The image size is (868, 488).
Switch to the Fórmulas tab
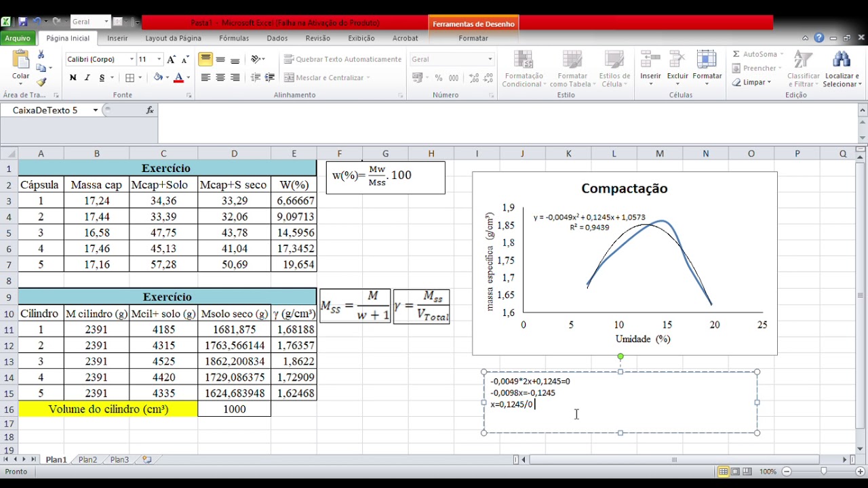[234, 39]
